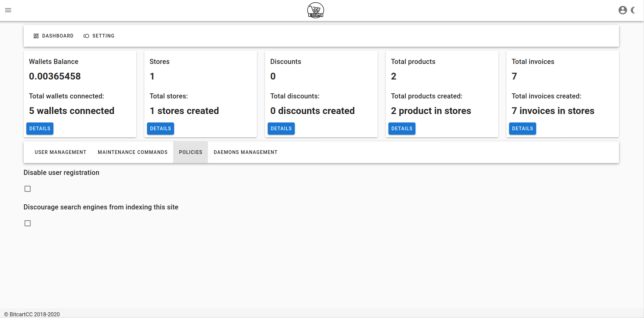Open the Maintenance Commands tab

[133, 152]
